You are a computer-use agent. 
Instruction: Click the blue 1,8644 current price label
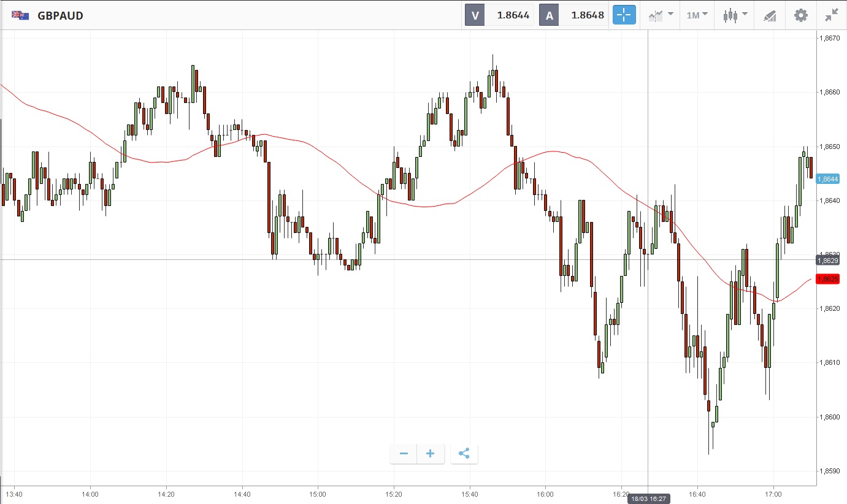point(827,179)
